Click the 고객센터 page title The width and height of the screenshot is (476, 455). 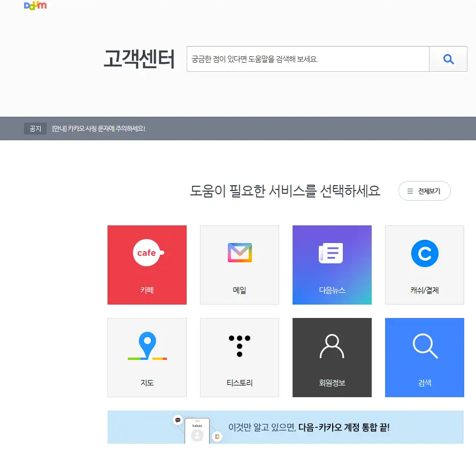(x=140, y=59)
